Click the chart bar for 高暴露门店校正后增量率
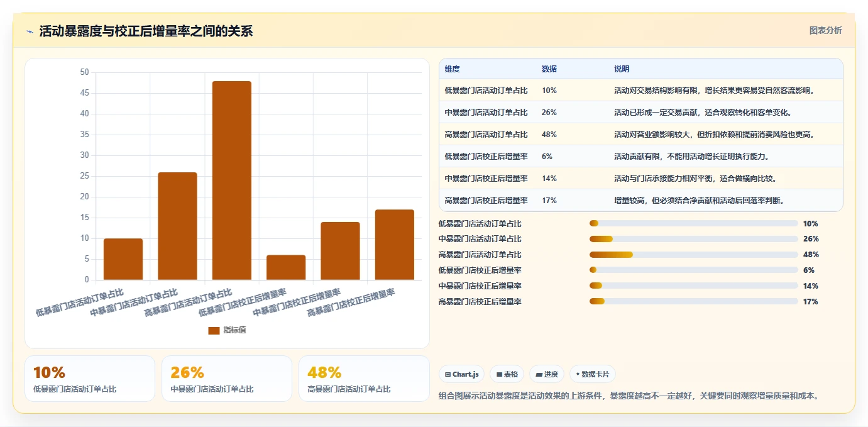Image resolution: width=868 pixels, height=427 pixels. [395, 245]
